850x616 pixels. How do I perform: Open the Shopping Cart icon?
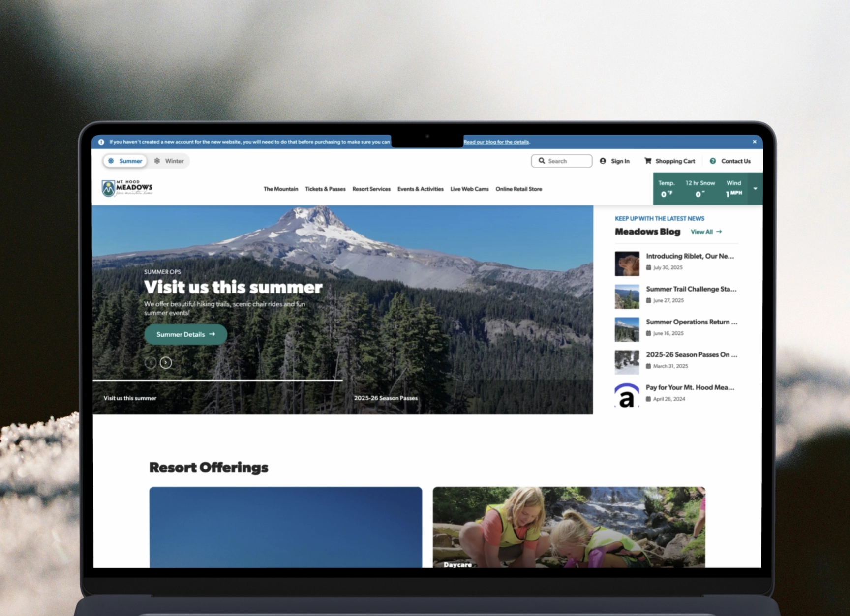coord(648,161)
